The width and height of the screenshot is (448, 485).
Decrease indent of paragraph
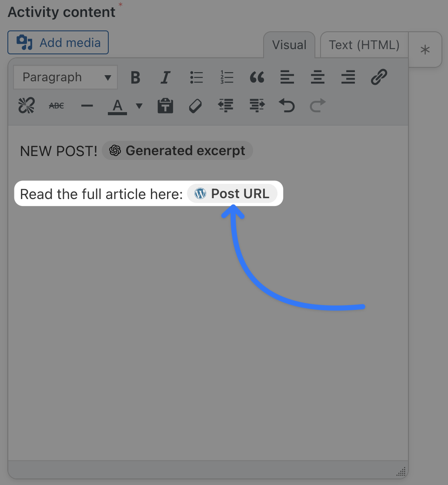(226, 106)
